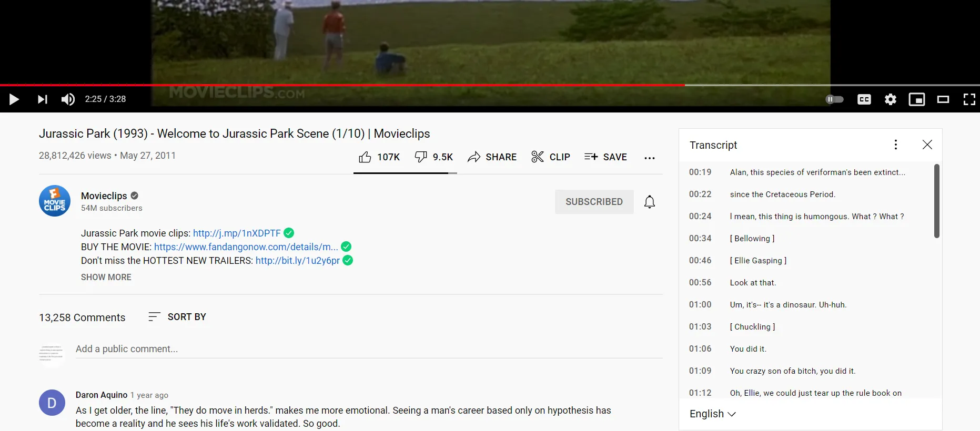Viewport: 980px width, 431px height.
Task: Toggle autoplay switch in player
Action: [x=834, y=99]
